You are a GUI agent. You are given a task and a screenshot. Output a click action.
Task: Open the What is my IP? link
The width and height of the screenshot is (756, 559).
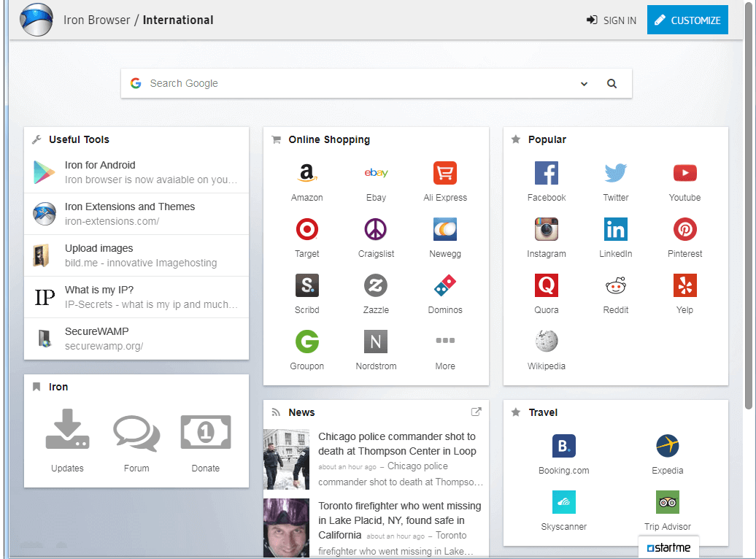click(136, 296)
